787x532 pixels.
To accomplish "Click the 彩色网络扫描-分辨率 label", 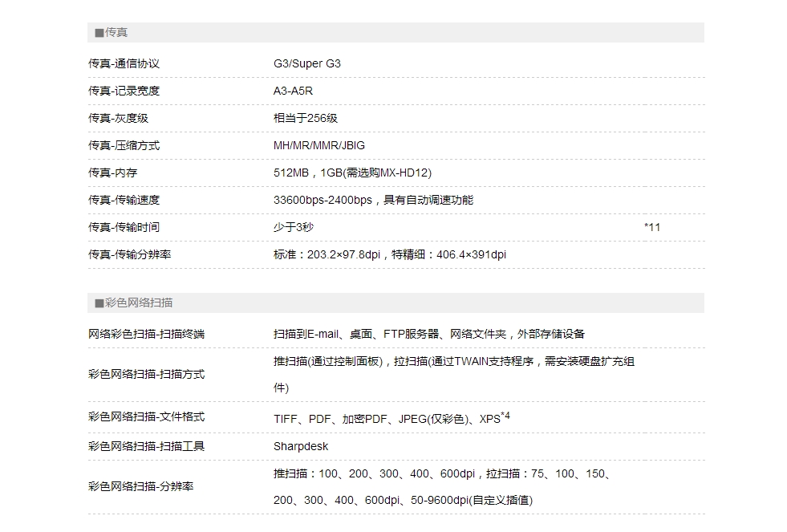I will (x=140, y=486).
